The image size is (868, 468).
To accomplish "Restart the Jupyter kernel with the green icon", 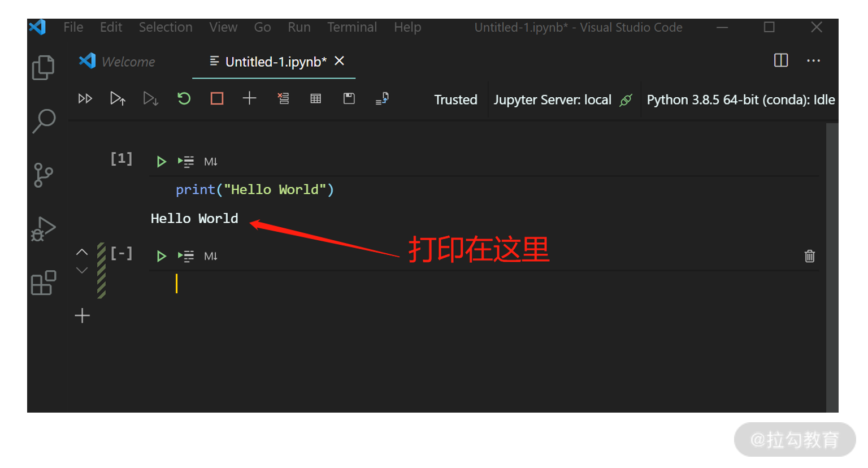I will [x=184, y=99].
